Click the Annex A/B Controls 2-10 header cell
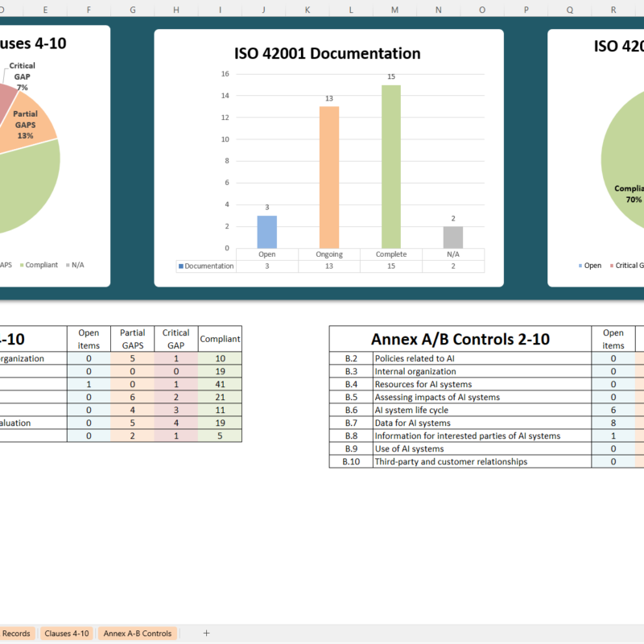Screen dimensions: 644x644 (460, 339)
